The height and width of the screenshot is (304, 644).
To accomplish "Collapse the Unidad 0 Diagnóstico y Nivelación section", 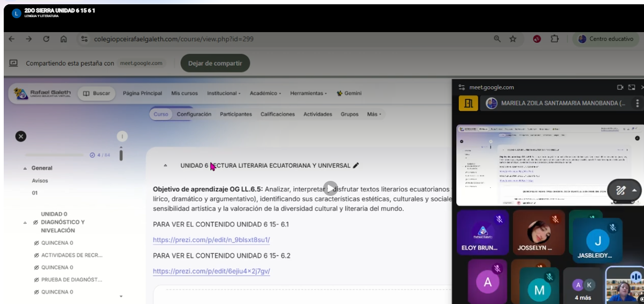I will [x=25, y=223].
